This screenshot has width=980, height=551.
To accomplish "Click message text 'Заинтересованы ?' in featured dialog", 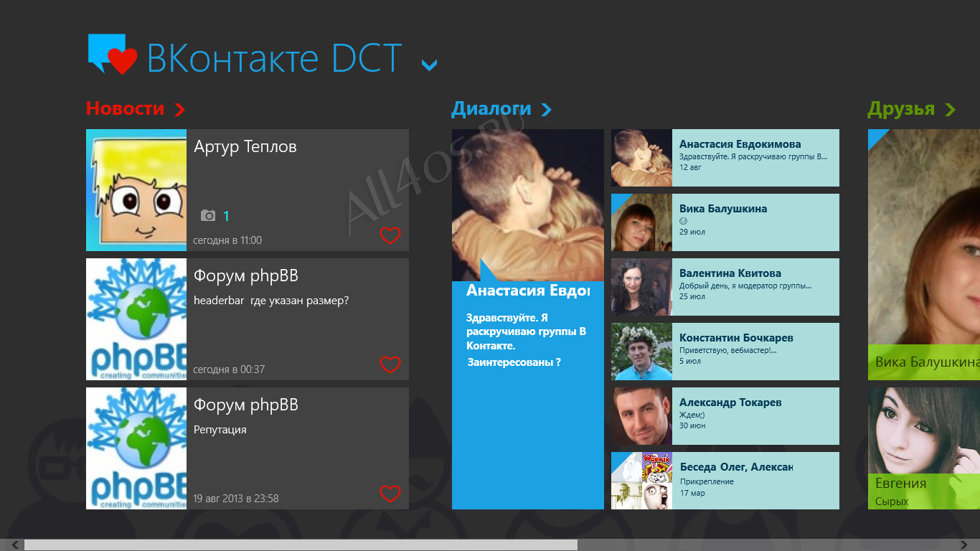I will pos(514,362).
